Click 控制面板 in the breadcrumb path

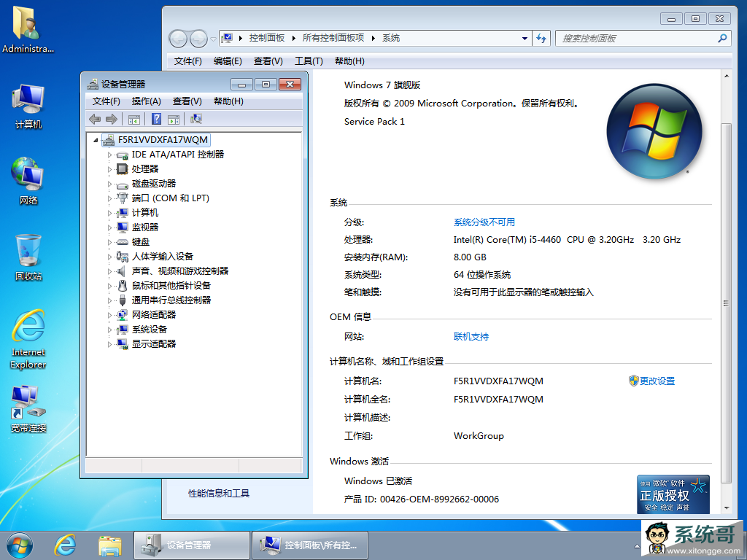[x=267, y=38]
